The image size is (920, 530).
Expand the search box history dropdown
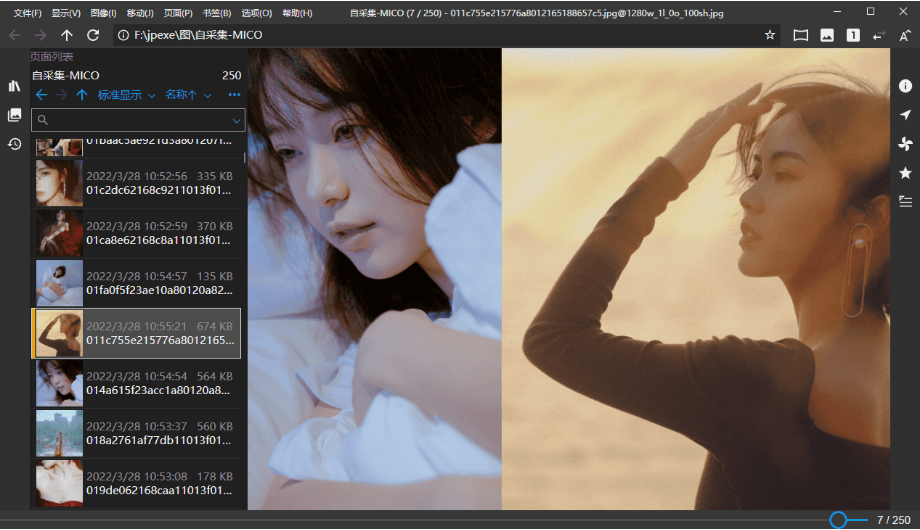(236, 120)
